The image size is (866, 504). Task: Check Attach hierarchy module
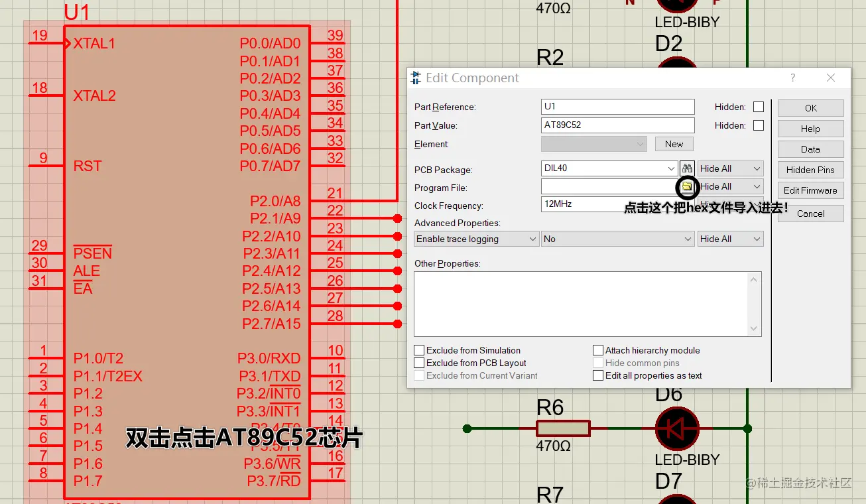coord(598,350)
